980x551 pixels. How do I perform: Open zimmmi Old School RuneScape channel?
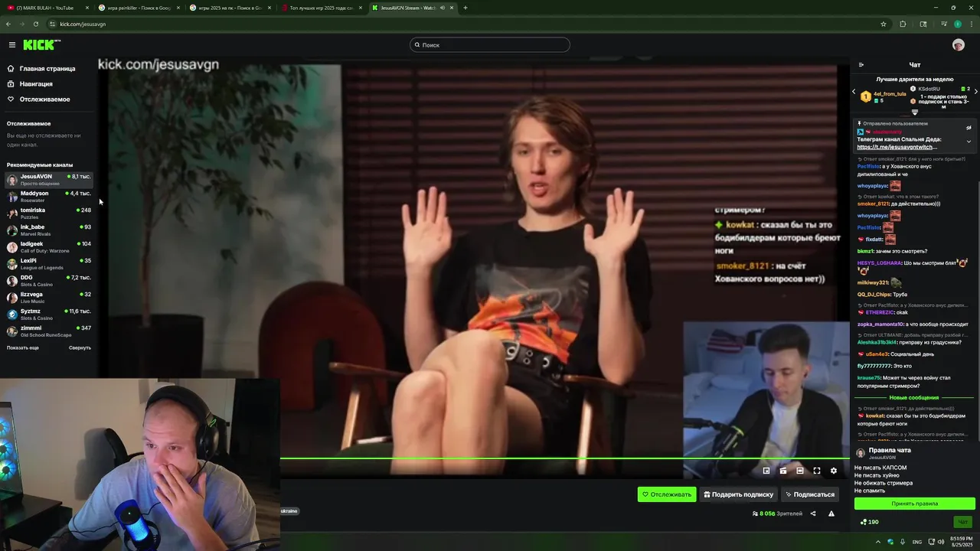49,331
